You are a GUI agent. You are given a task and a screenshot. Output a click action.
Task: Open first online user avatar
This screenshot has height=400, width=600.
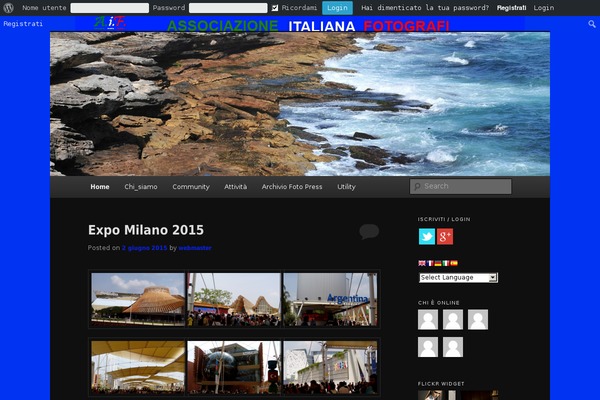[x=428, y=320]
